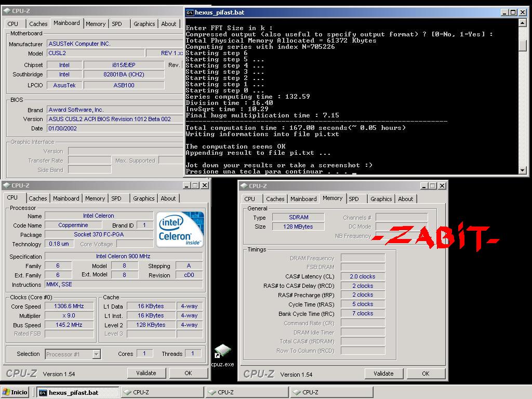Open the CPU tab in Mainboard window
This screenshot has height=399, width=532.
(13, 24)
